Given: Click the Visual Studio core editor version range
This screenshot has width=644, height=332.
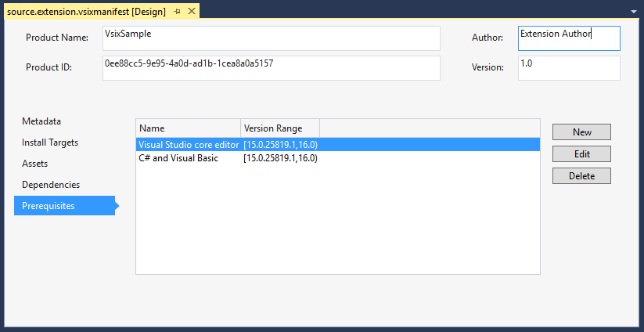Looking at the screenshot, I should pyautogui.click(x=280, y=145).
